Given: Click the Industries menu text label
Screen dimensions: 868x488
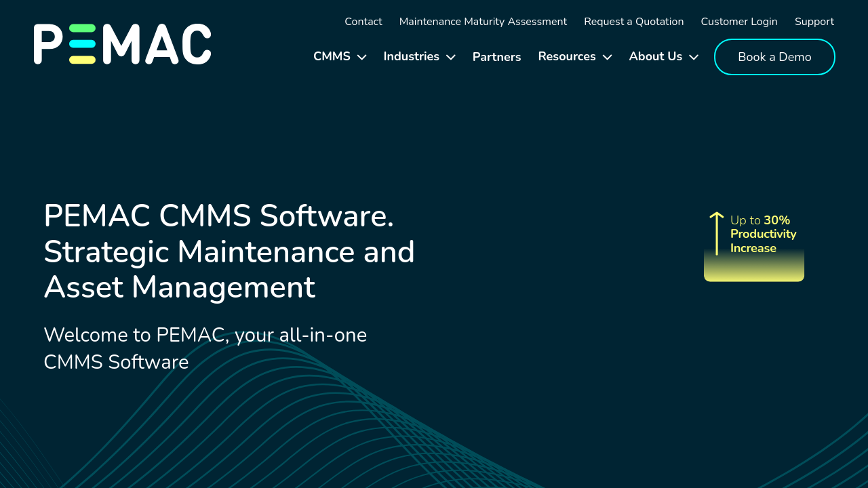Looking at the screenshot, I should pos(411,56).
